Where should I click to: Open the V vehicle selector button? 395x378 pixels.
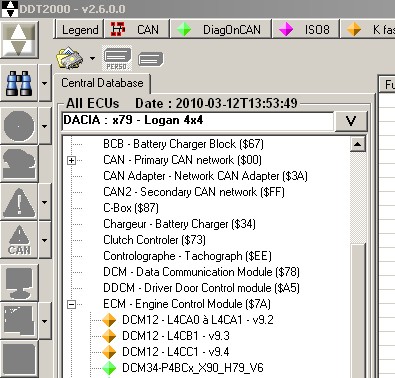[351, 121]
